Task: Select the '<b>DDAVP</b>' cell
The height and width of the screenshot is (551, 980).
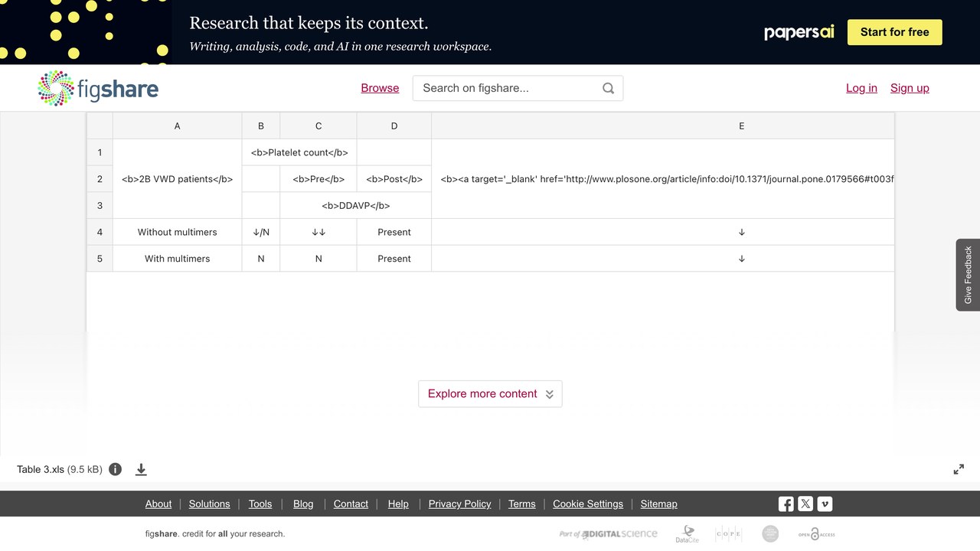Action: pos(356,206)
